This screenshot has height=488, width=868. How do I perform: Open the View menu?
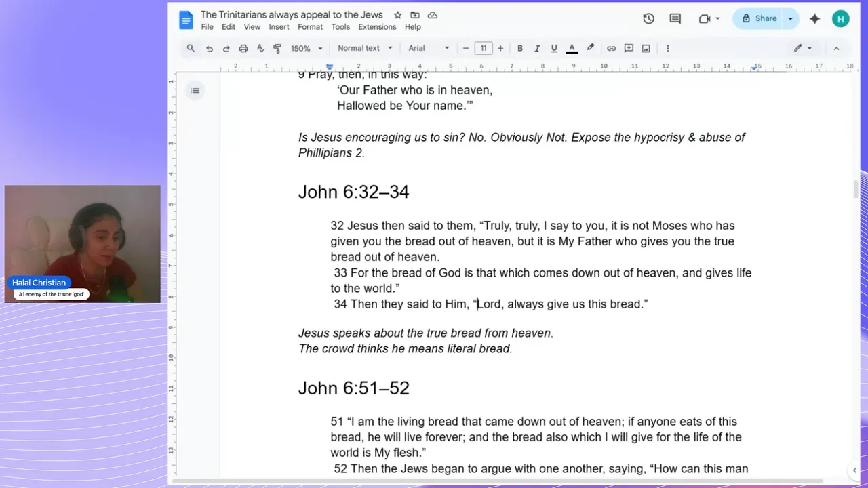[x=252, y=27]
